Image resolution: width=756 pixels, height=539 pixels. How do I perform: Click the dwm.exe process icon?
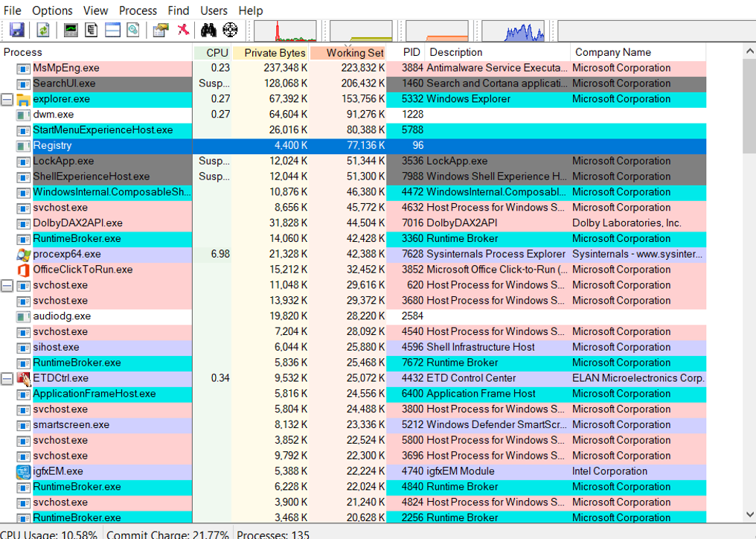click(23, 115)
